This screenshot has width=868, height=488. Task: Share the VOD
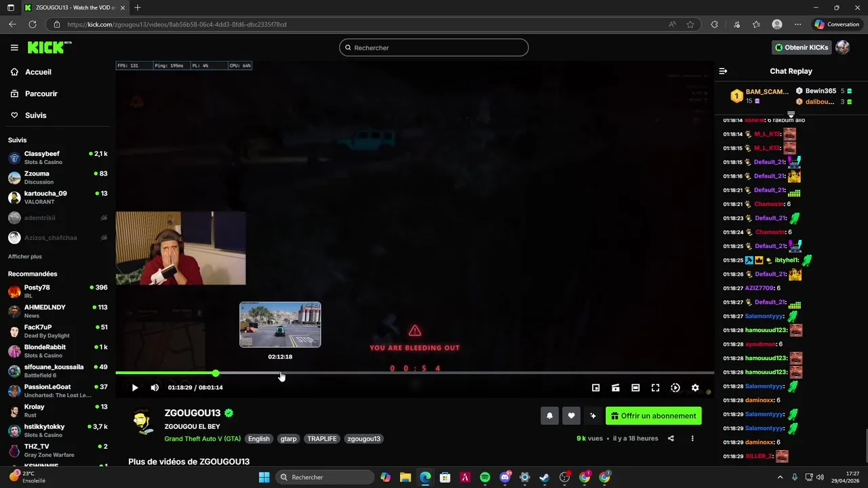click(671, 439)
